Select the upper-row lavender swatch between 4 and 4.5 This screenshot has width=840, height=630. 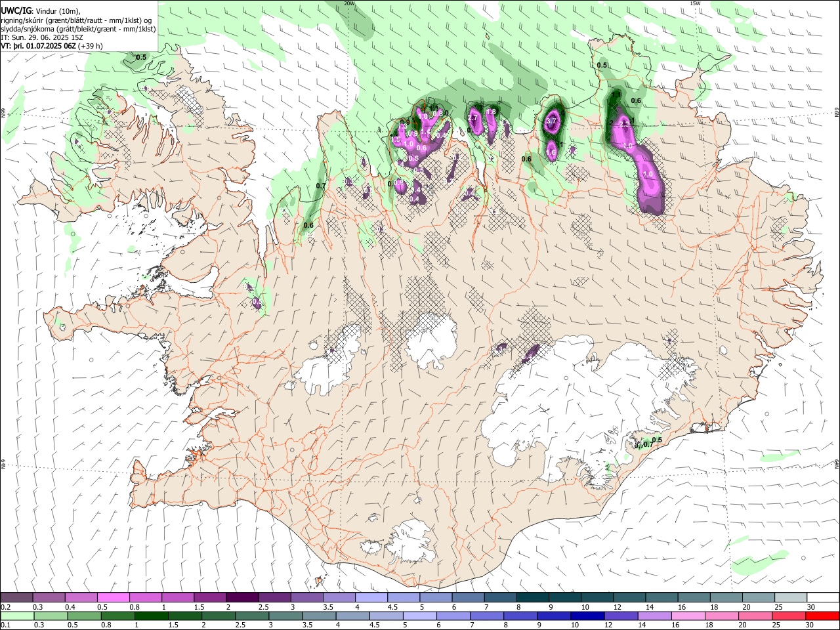point(371,597)
